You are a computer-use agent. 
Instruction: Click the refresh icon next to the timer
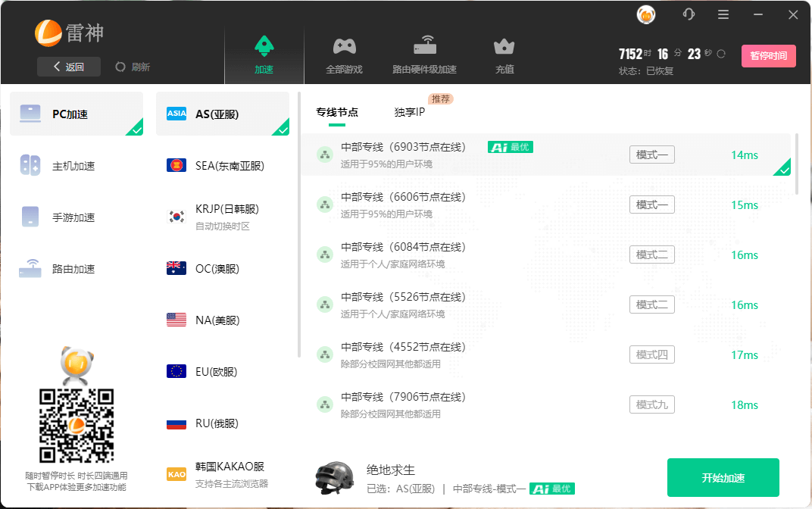721,54
